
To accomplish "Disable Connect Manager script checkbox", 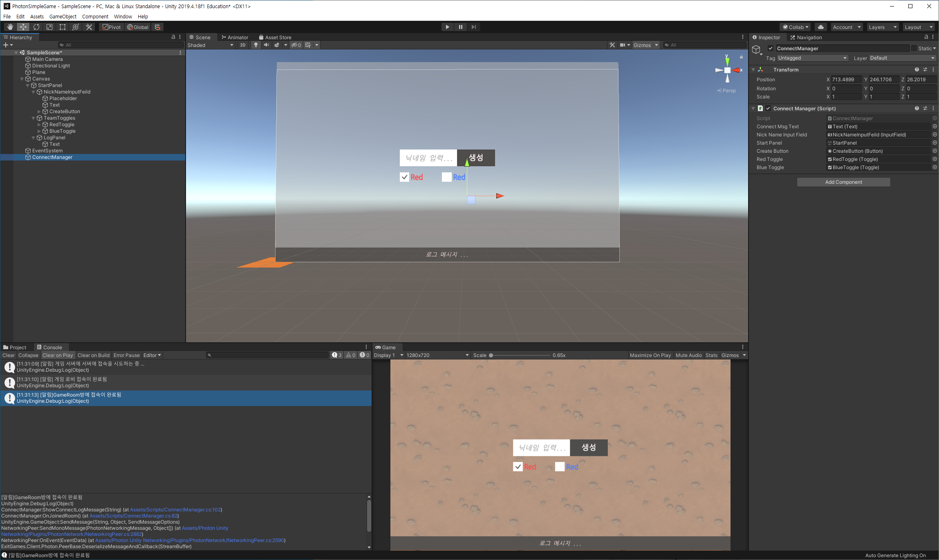I will point(768,108).
